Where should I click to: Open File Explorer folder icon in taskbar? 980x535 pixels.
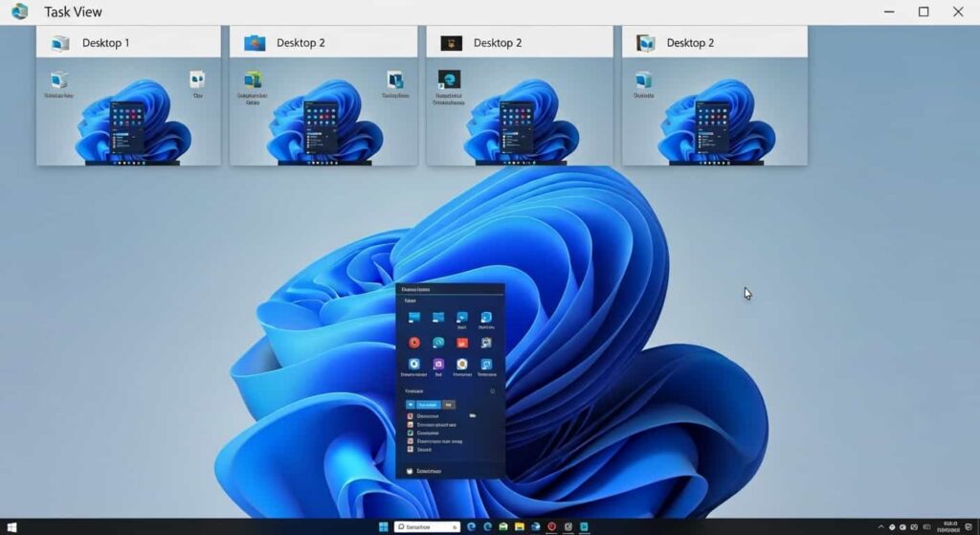click(519, 526)
